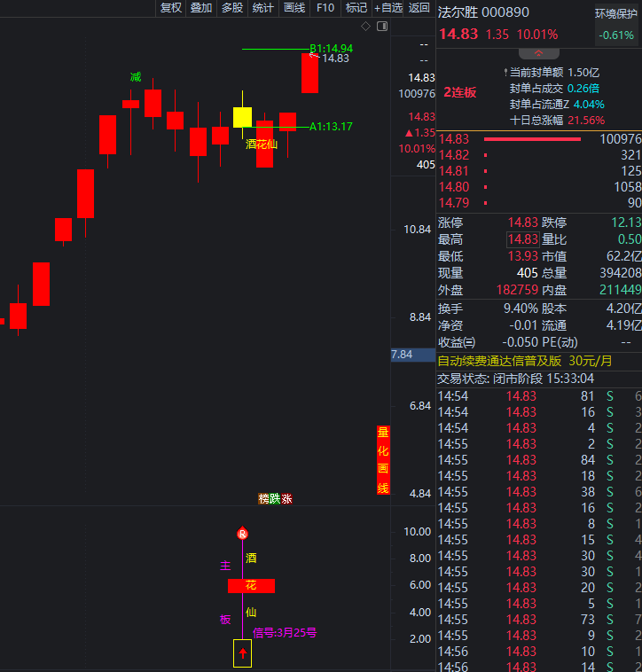Click the yellow candlestick labeled 酒花仙

(242, 117)
